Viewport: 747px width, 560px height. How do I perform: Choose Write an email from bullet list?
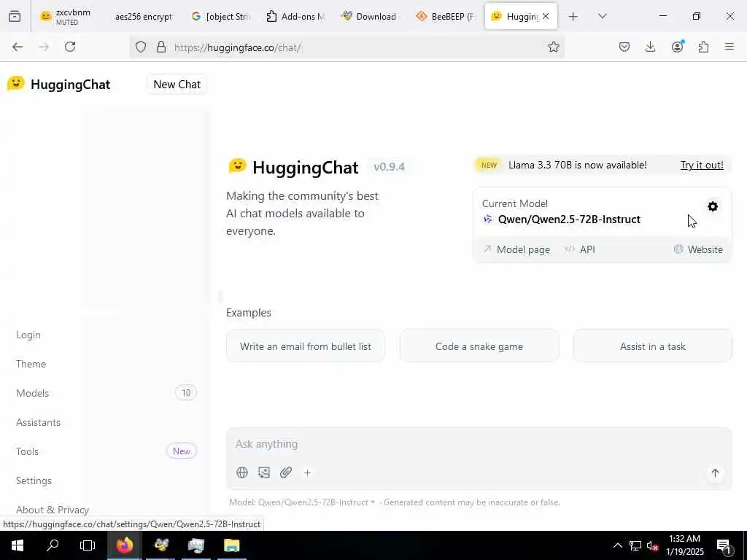[306, 346]
